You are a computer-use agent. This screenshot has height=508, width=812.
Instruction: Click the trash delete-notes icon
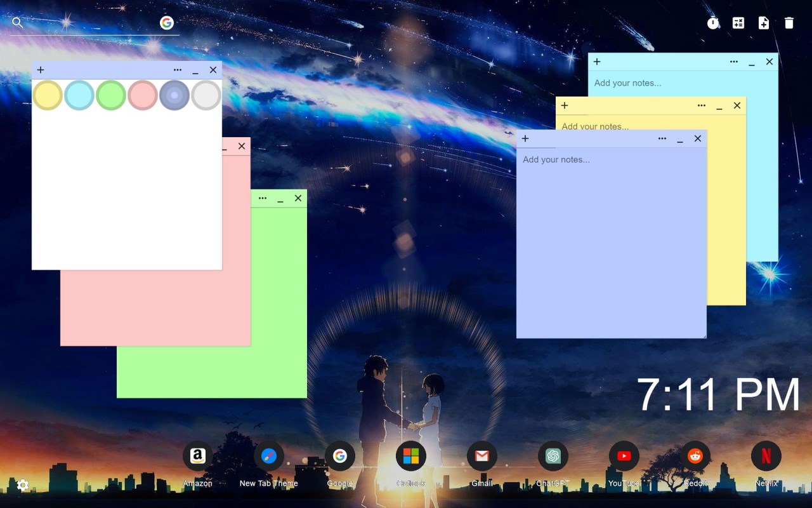coord(789,23)
